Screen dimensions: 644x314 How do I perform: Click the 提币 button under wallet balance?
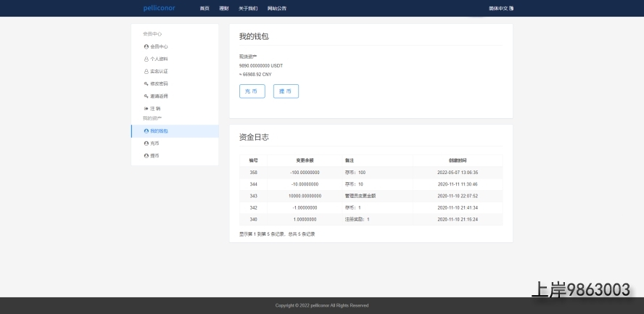click(286, 91)
